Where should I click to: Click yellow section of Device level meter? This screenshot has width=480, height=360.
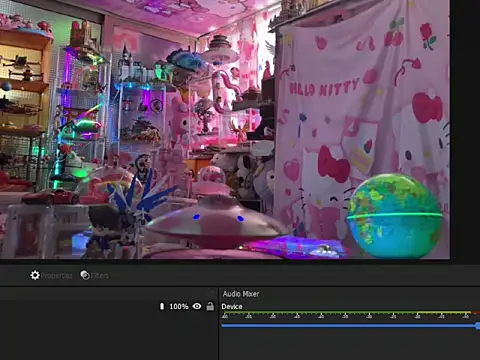tap(444, 313)
